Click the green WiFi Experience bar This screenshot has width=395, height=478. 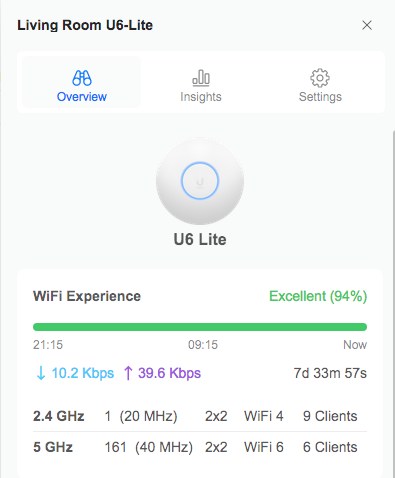pos(200,327)
